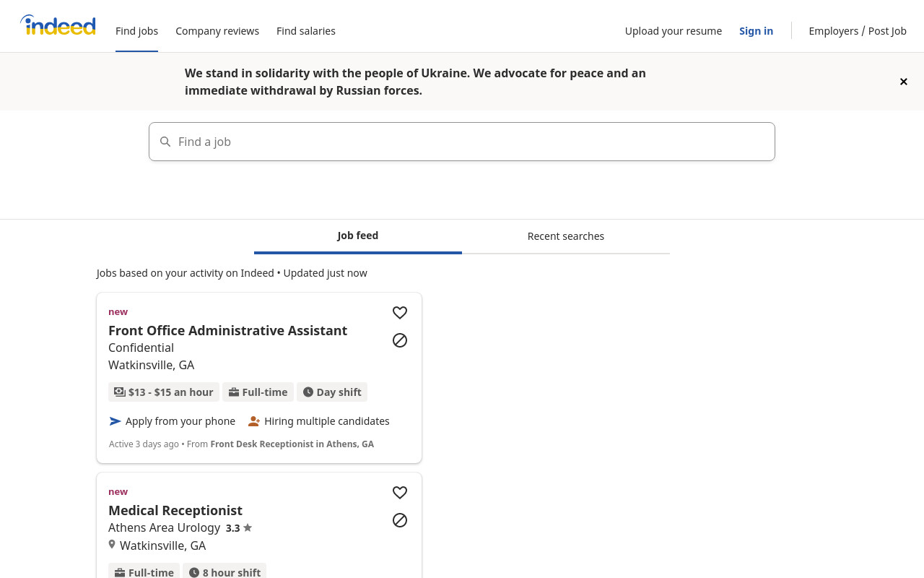Open Upload your resume

click(x=674, y=31)
